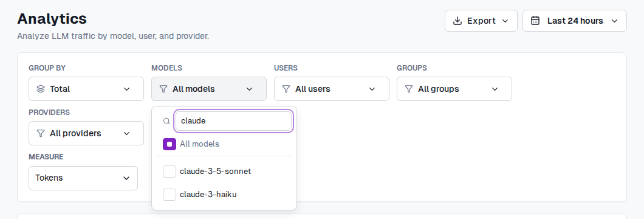The image size is (644, 219).
Task: Toggle the All models checkbox
Action: pyautogui.click(x=170, y=144)
